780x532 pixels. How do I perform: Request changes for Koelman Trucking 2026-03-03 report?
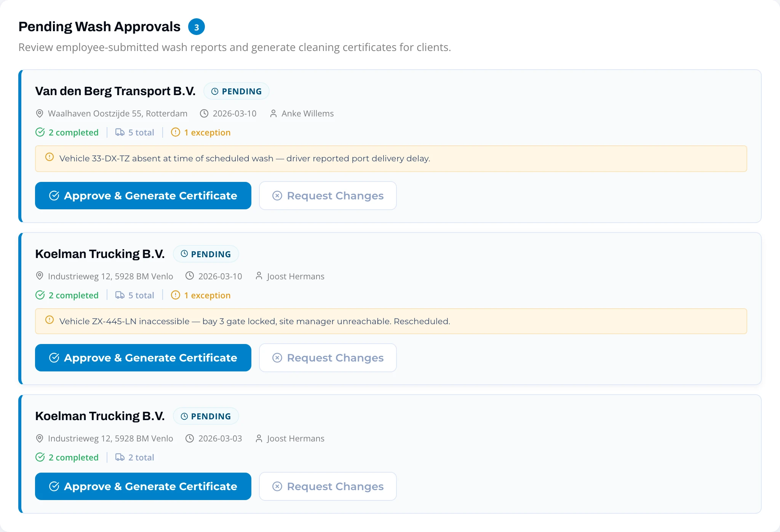(x=328, y=486)
